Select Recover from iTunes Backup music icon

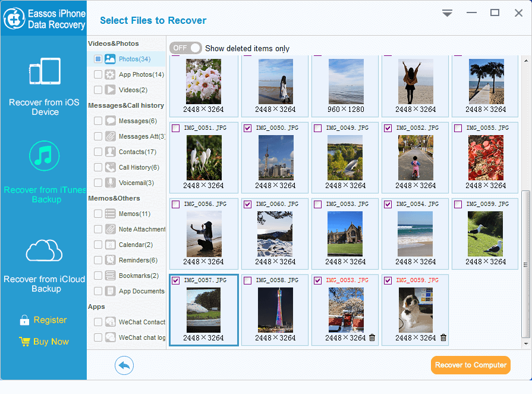(x=45, y=157)
